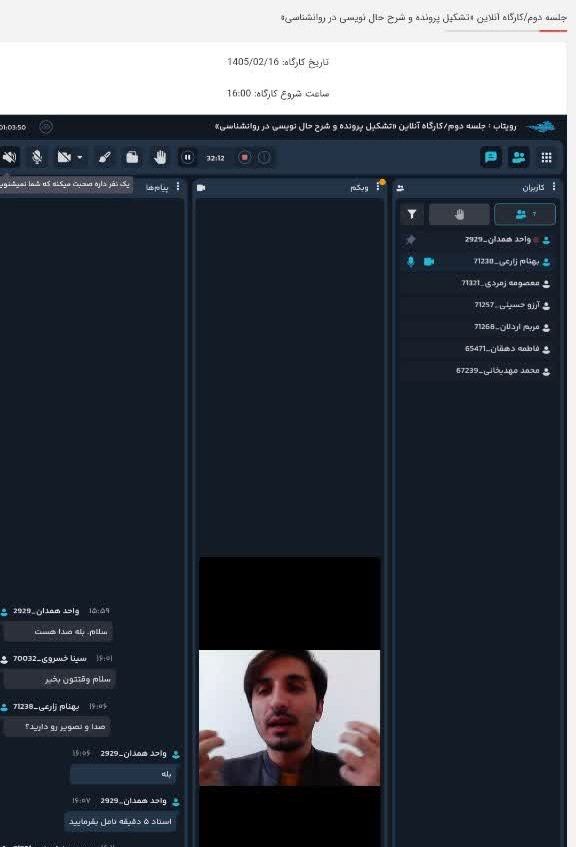576x847 pixels.
Task: Stop the recording with the red button
Action: click(x=244, y=157)
